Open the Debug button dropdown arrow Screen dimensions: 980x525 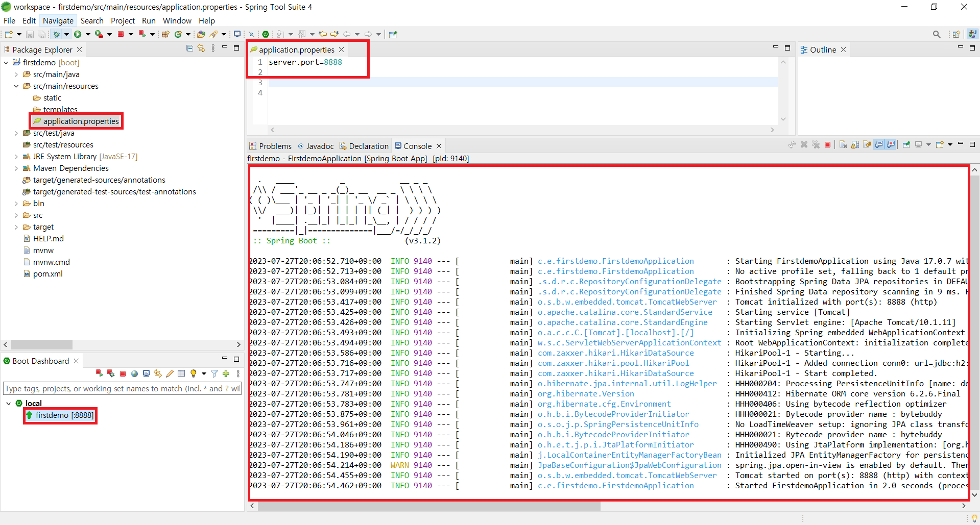coord(66,34)
